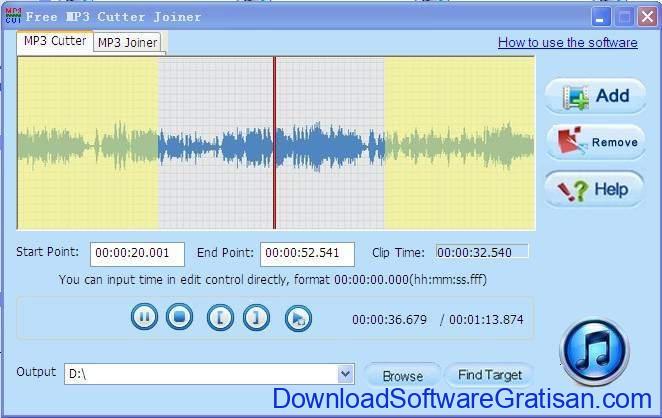This screenshot has width=662, height=418.
Task: Stop playback with the stop button
Action: point(179,317)
